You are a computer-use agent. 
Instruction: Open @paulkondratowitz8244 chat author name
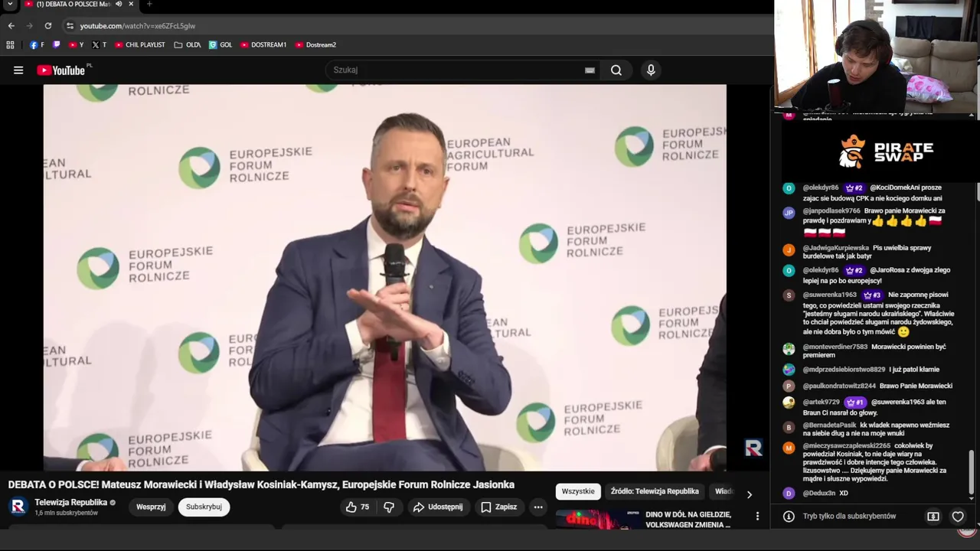click(x=839, y=386)
